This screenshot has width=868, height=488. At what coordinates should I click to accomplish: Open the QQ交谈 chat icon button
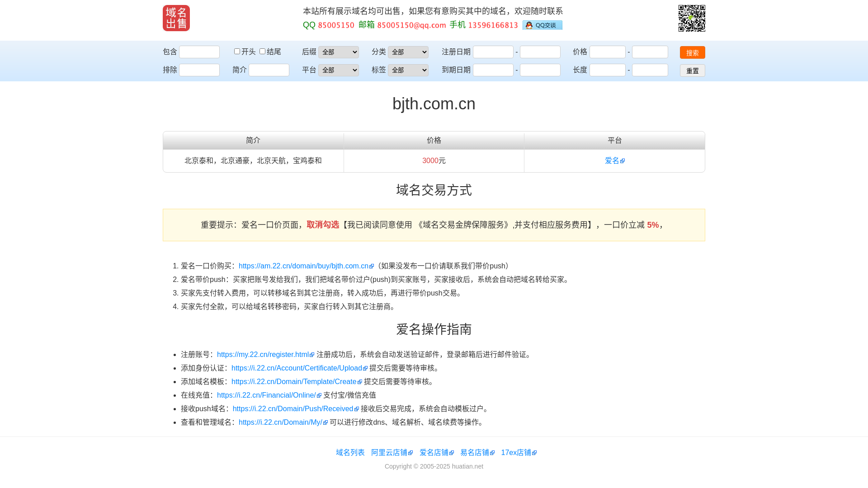[542, 25]
